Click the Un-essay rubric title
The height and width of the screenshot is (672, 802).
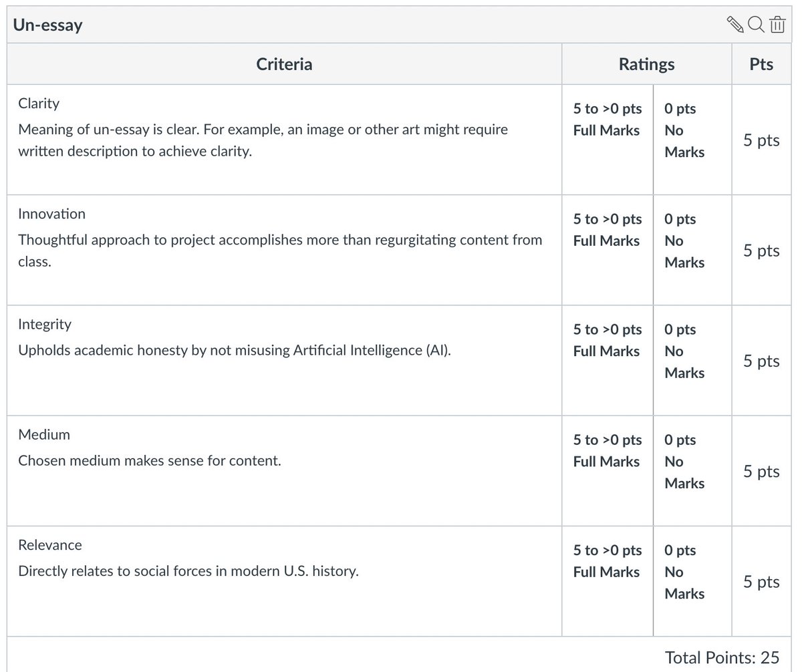[x=48, y=25]
